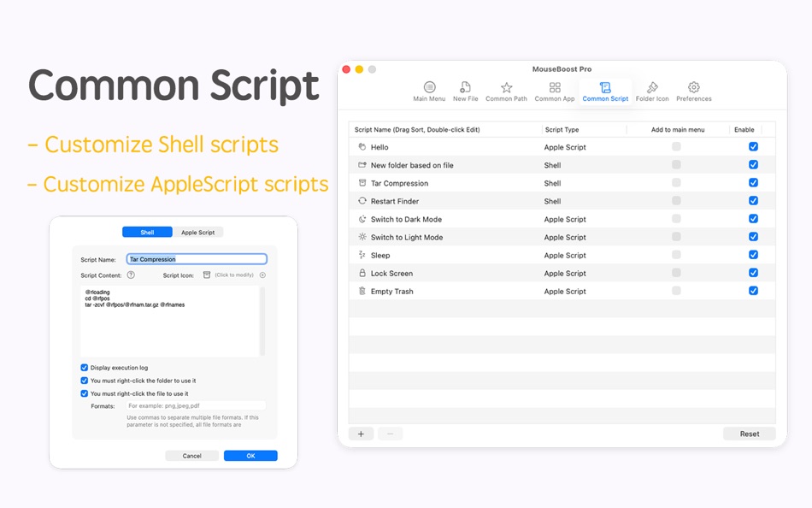Disable the Hello script Enable checkbox

pos(753,147)
